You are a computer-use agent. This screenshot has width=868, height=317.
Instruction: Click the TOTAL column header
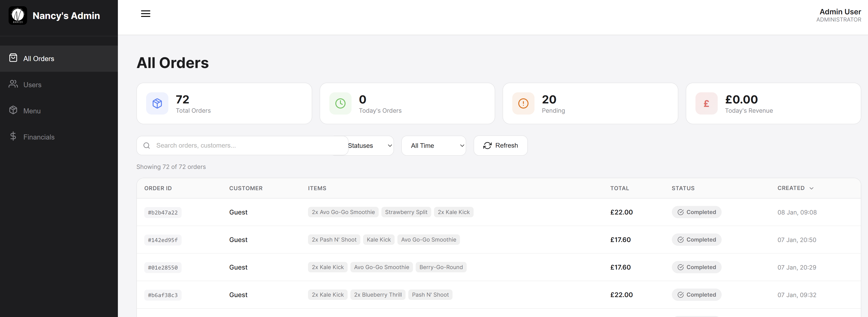tap(619, 188)
